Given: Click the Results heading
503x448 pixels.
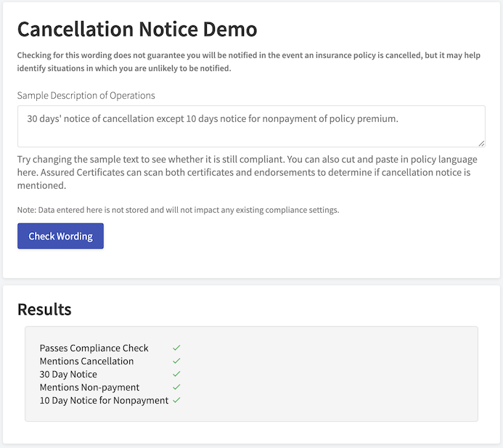Looking at the screenshot, I should 44,309.
